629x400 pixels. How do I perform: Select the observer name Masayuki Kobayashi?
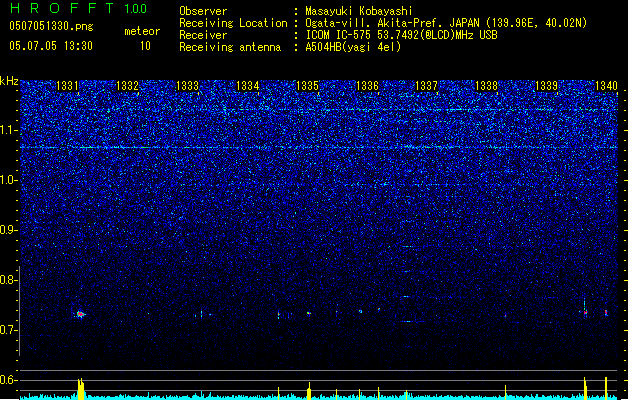coord(359,11)
